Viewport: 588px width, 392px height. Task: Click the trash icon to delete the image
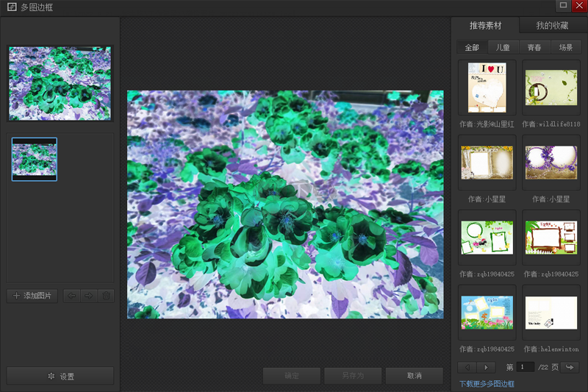click(x=106, y=296)
